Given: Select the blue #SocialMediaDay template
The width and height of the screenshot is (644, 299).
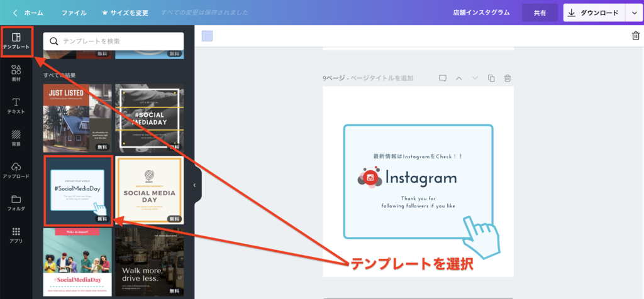Looking at the screenshot, I should (x=77, y=190).
